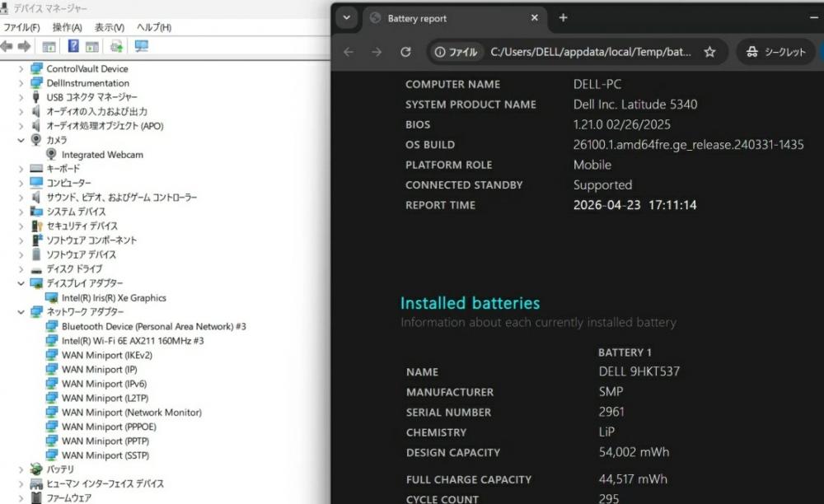Select Bluetooth Device (Personal Area Network) #3

153,327
